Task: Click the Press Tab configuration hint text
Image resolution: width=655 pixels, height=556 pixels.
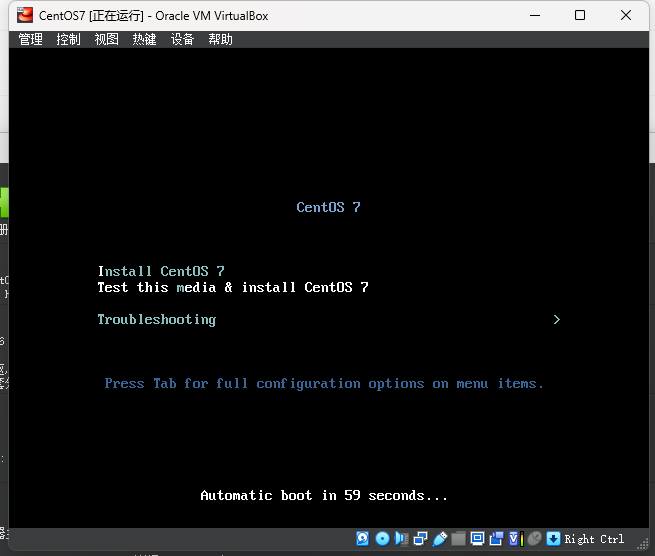Action: click(324, 383)
